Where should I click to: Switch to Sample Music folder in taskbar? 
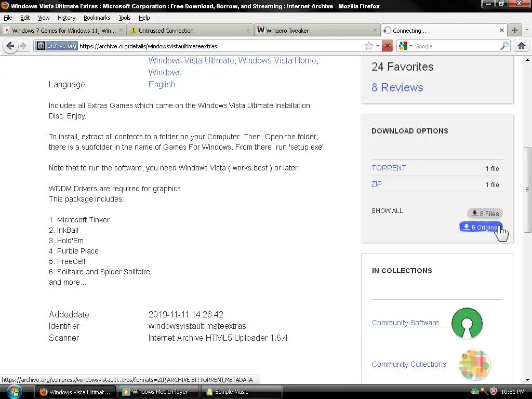[241, 392]
